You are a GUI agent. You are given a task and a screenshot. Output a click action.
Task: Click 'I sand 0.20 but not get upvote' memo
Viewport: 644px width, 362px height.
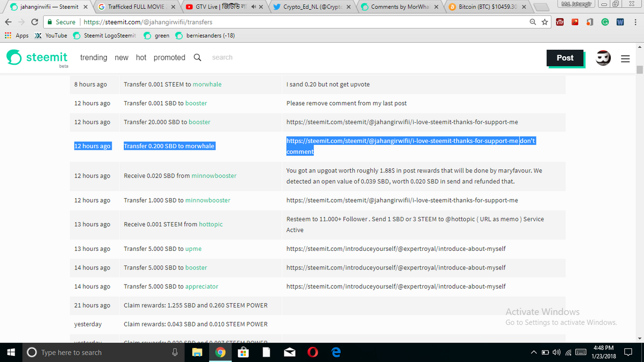tap(328, 84)
